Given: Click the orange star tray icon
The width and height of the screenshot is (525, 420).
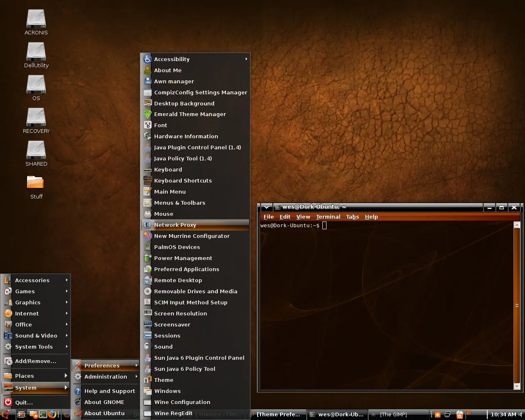Looking at the screenshot, I should (438, 414).
